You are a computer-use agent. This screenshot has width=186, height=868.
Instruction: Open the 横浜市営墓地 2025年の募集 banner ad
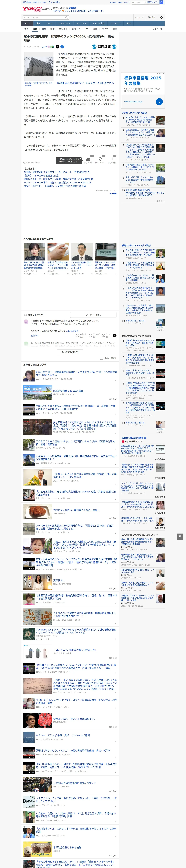coord(143,90)
